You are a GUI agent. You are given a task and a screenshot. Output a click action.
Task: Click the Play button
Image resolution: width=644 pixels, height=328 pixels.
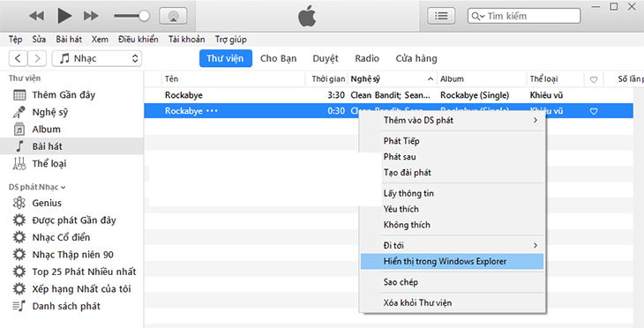point(64,16)
